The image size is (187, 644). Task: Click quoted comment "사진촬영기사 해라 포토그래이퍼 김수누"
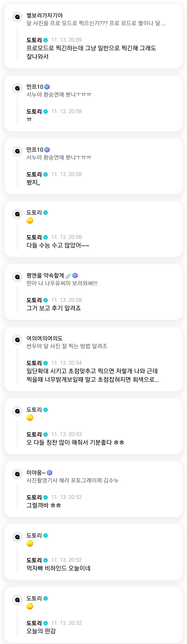[72, 480]
